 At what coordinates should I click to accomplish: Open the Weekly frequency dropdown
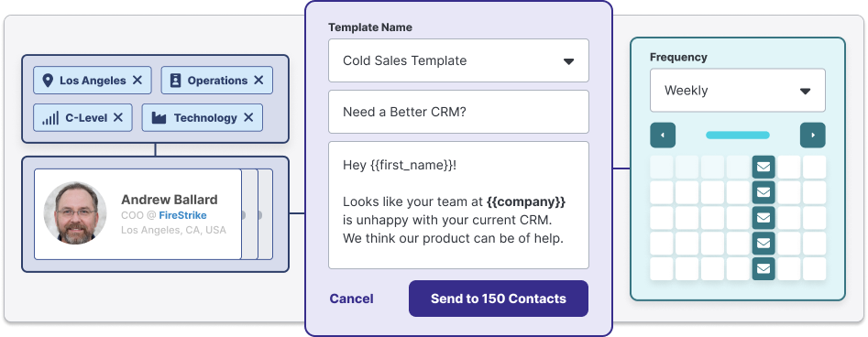click(x=737, y=90)
